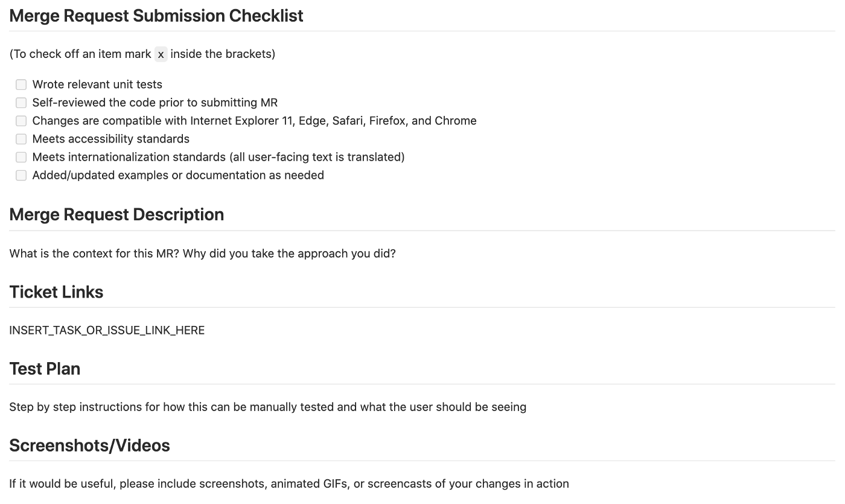Click the 'Merge Request Submission Checklist' heading
The width and height of the screenshot is (845, 504).
[x=156, y=16]
